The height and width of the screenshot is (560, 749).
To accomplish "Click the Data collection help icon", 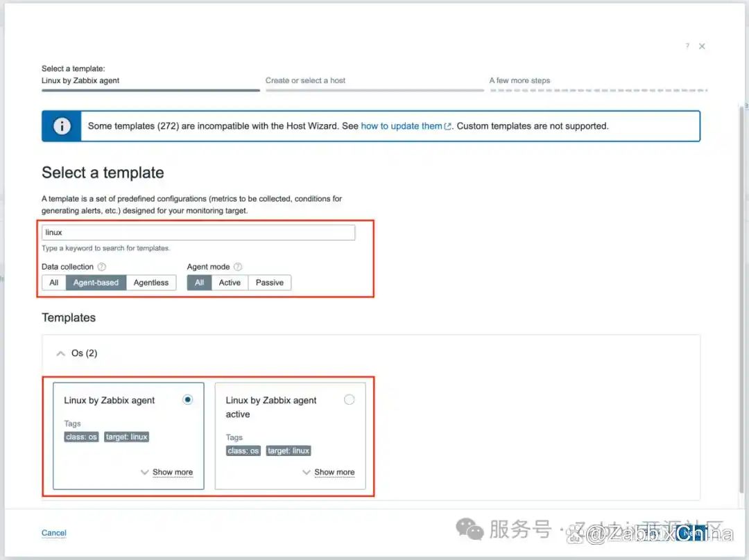I will (102, 267).
